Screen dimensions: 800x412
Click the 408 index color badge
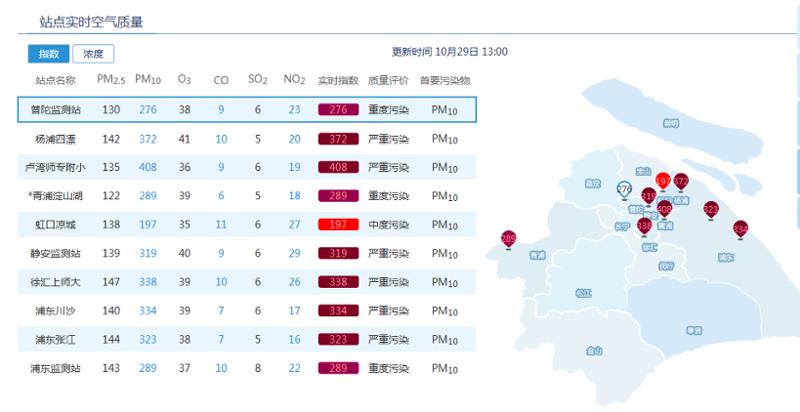tap(338, 168)
